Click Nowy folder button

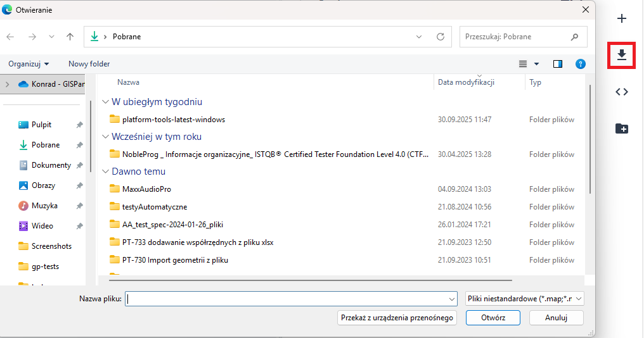point(89,64)
